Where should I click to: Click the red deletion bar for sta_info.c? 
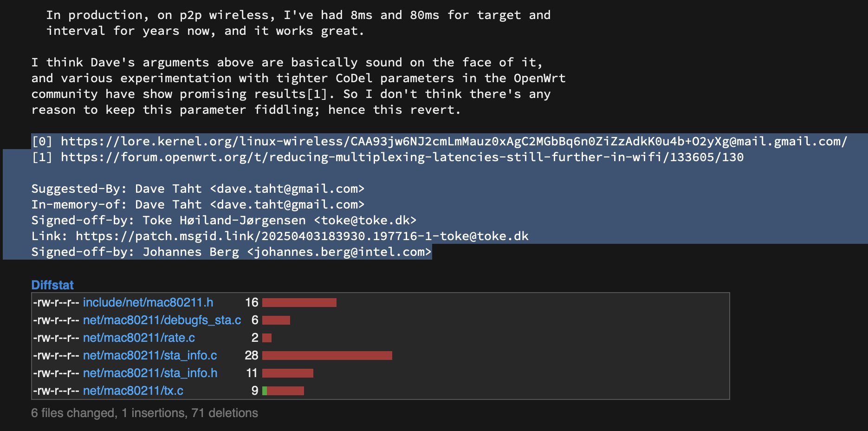(x=327, y=356)
